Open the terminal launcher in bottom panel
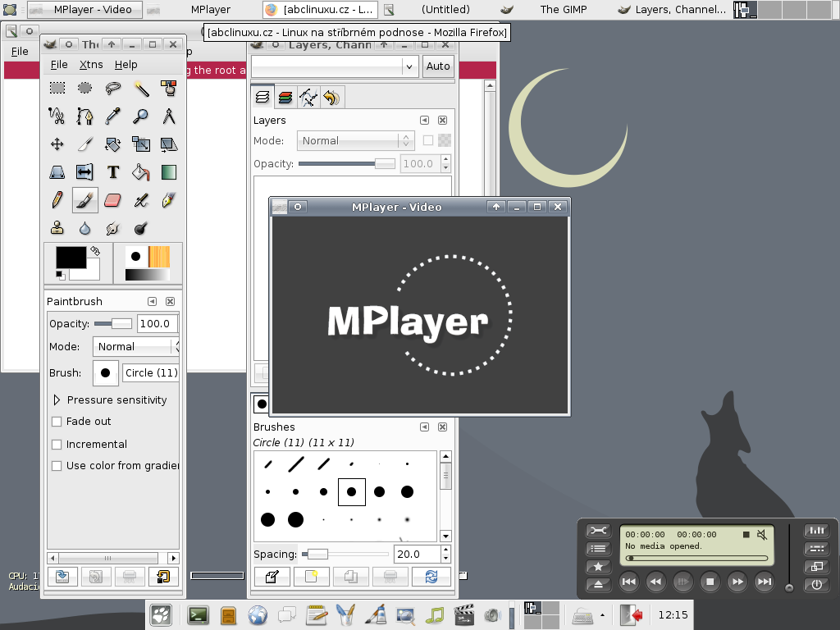840x630 pixels. [x=199, y=615]
